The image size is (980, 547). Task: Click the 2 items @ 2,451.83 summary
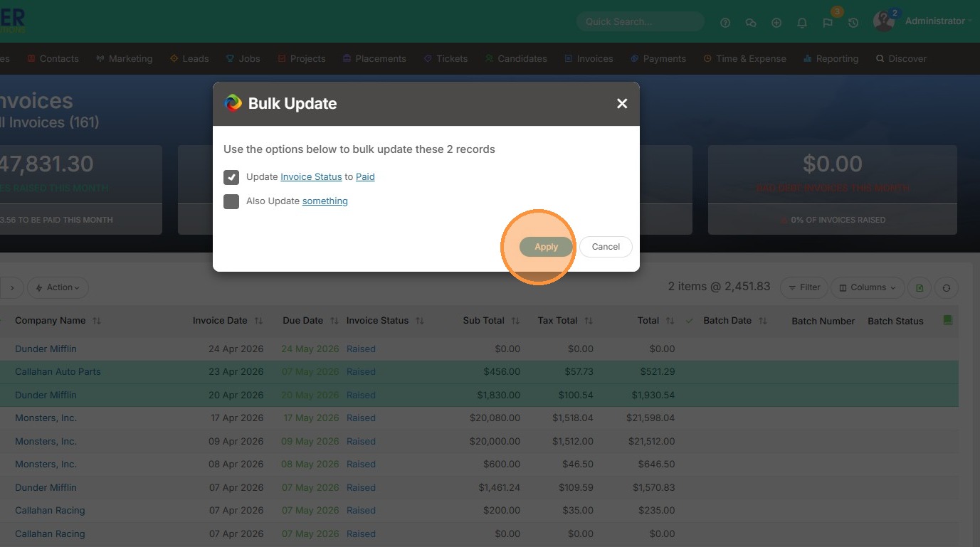pyautogui.click(x=719, y=287)
